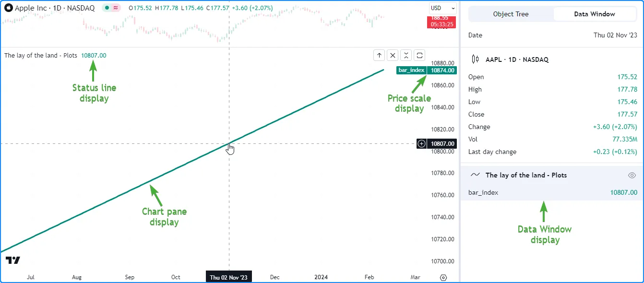
Task: Collapse the indicator pane
Action: pos(406,55)
